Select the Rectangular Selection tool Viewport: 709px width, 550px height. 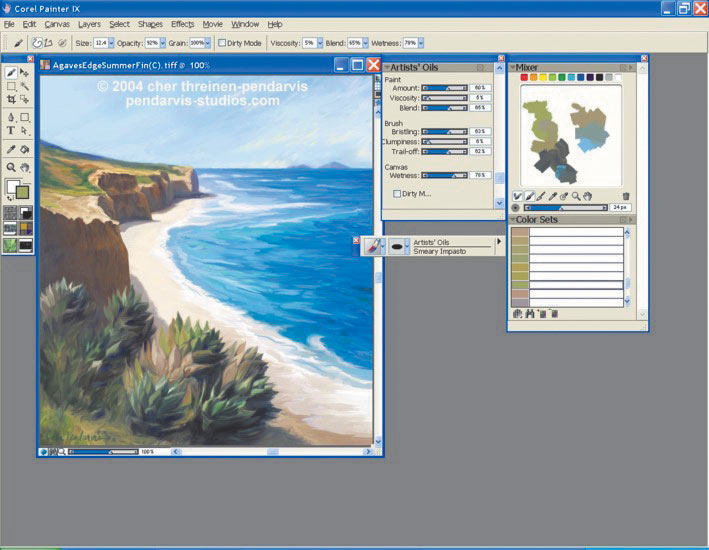(x=11, y=86)
